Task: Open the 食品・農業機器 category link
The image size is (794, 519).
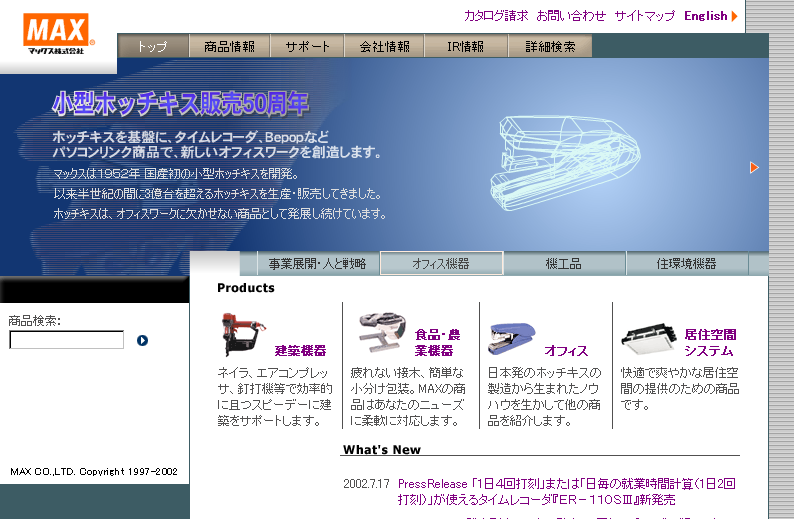Action: [x=438, y=342]
